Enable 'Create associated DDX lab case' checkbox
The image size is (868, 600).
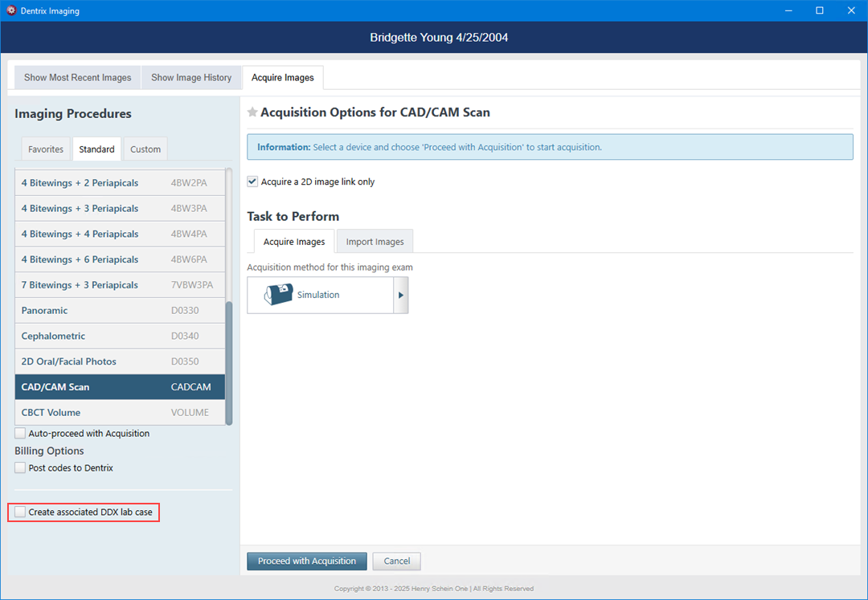click(x=20, y=512)
